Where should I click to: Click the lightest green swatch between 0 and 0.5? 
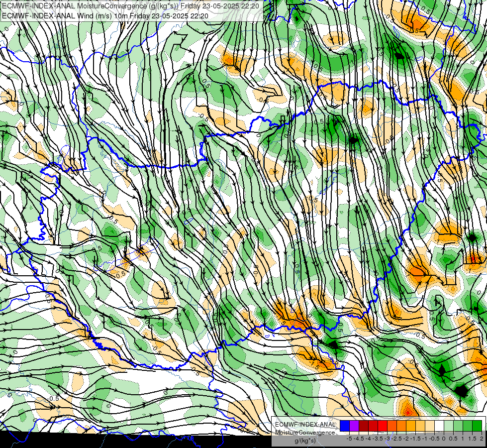(449, 426)
